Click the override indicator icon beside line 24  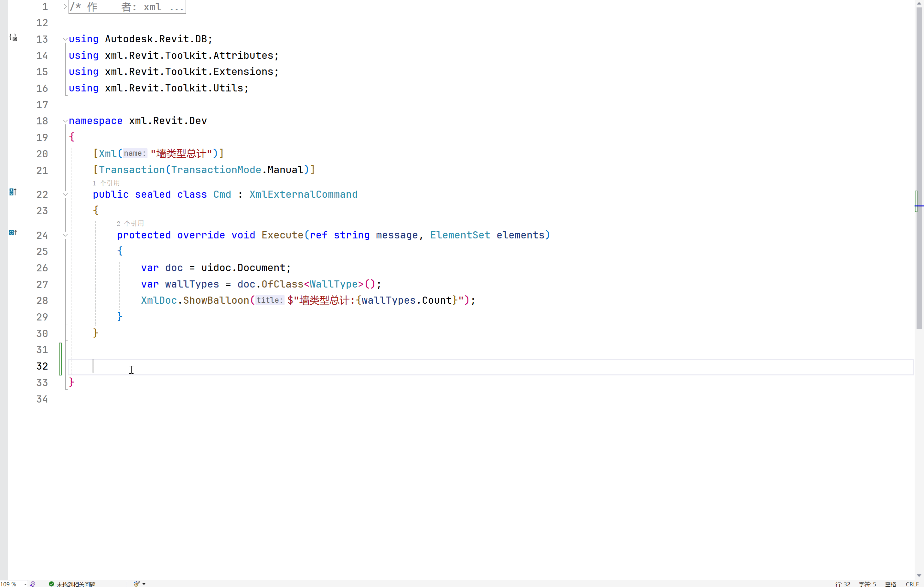(13, 233)
